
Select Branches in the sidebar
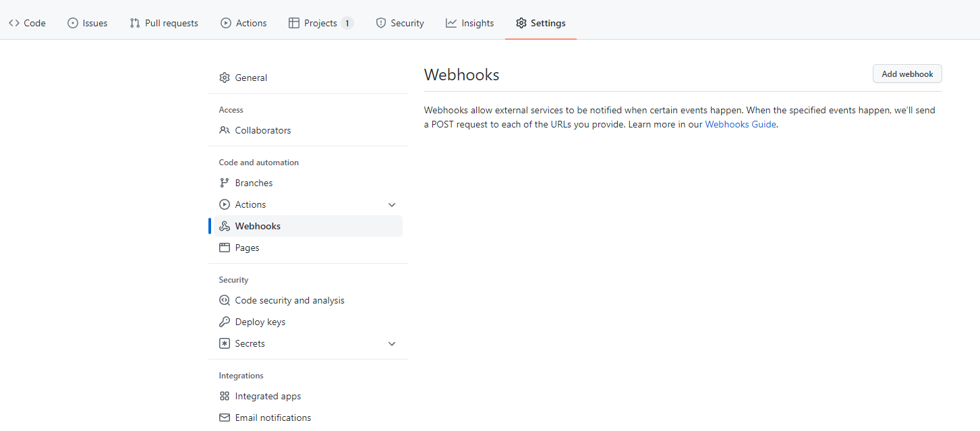(x=308, y=183)
